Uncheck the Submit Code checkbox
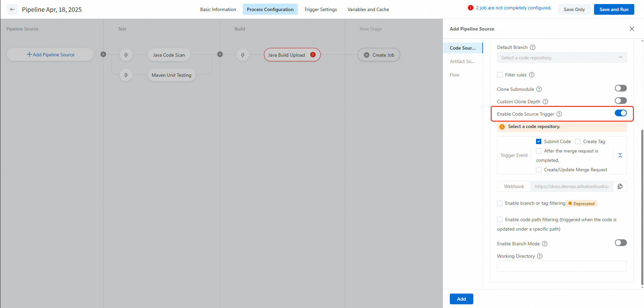Image resolution: width=644 pixels, height=308 pixels. click(x=539, y=141)
